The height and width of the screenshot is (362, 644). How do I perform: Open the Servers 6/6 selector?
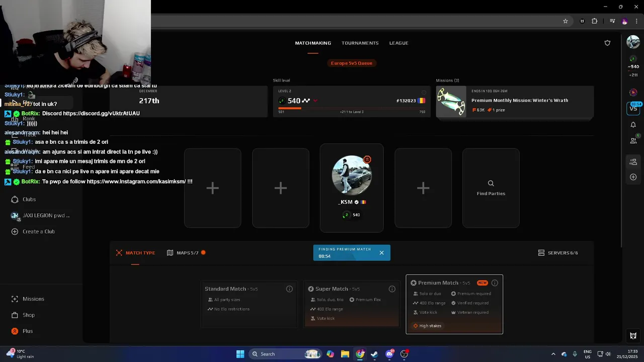click(558, 253)
